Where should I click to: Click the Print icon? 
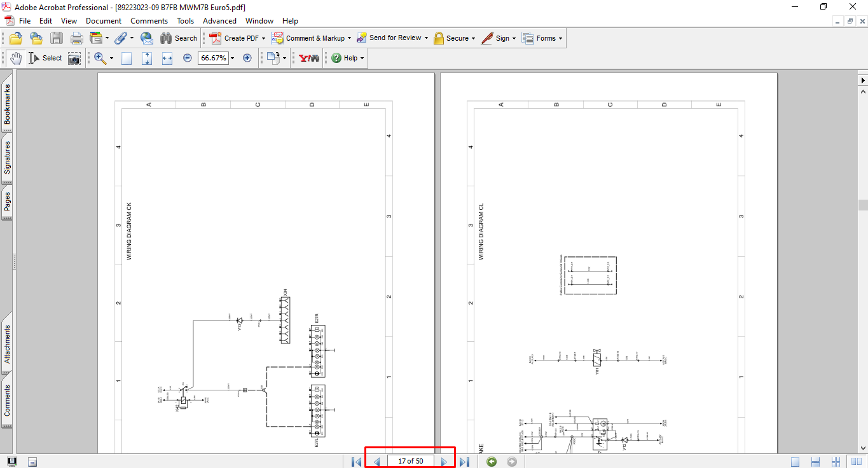coord(77,38)
